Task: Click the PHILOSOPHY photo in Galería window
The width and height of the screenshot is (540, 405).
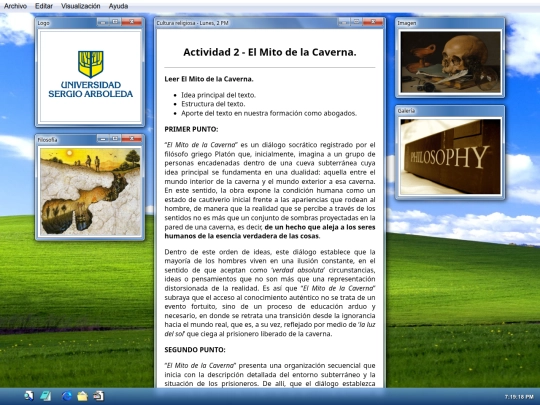Action: [450, 157]
